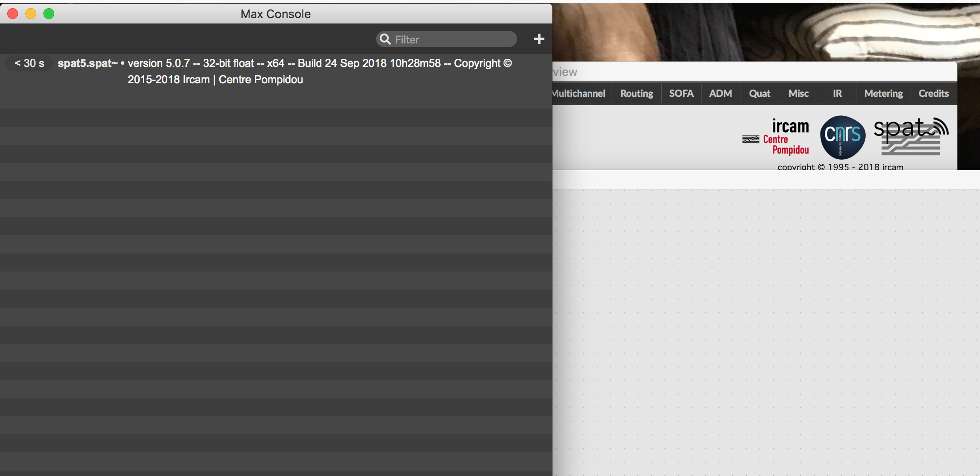The image size is (980, 476).
Task: Click the Filter search field in Max Console
Action: pos(446,39)
